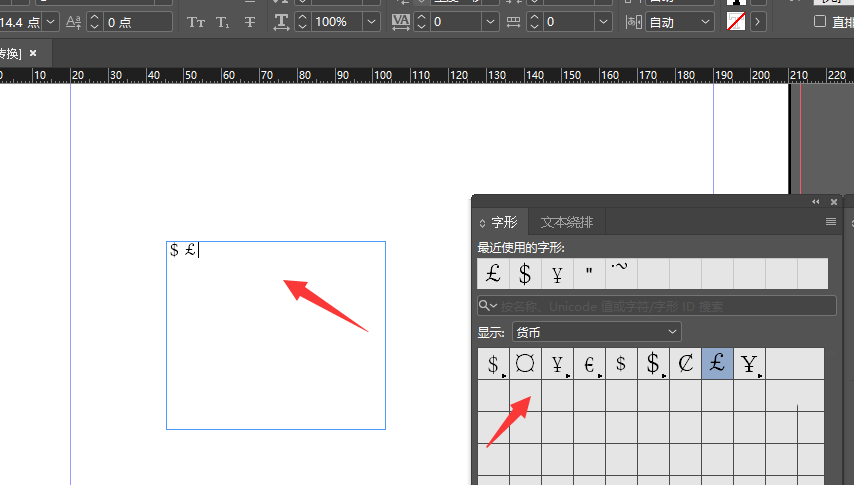Switch to the 文本绕排 tab

point(566,222)
